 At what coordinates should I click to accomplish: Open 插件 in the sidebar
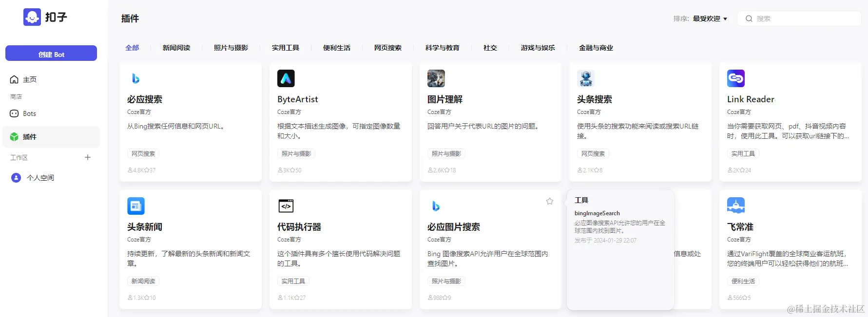[x=51, y=137]
